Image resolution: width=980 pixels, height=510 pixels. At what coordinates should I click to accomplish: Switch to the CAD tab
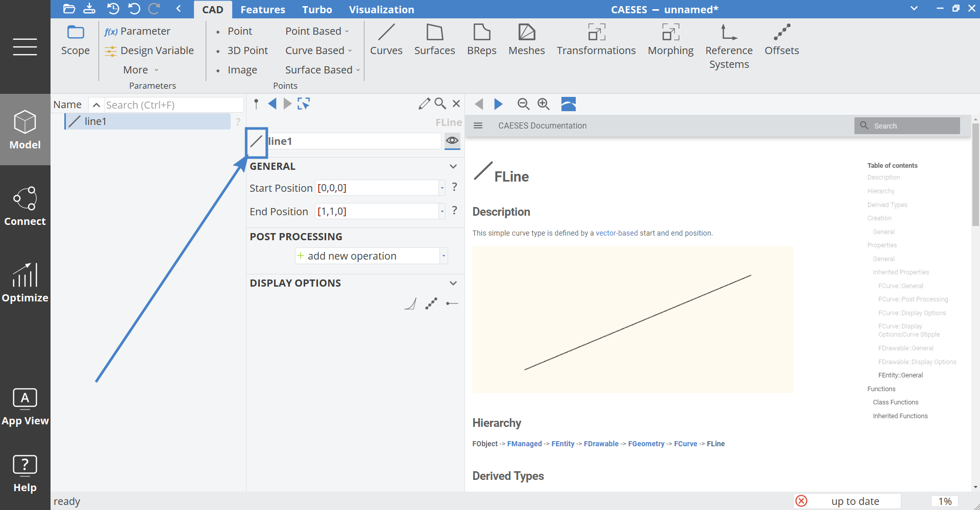click(213, 10)
